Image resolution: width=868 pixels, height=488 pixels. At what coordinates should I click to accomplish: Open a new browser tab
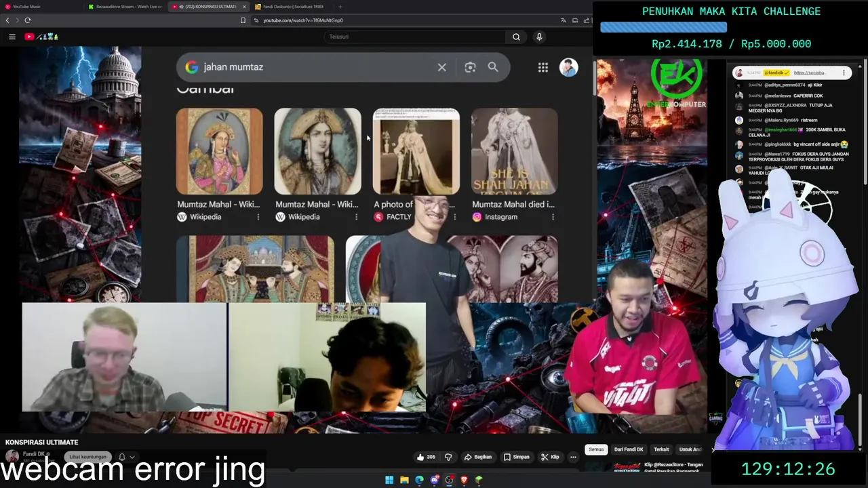tap(340, 7)
